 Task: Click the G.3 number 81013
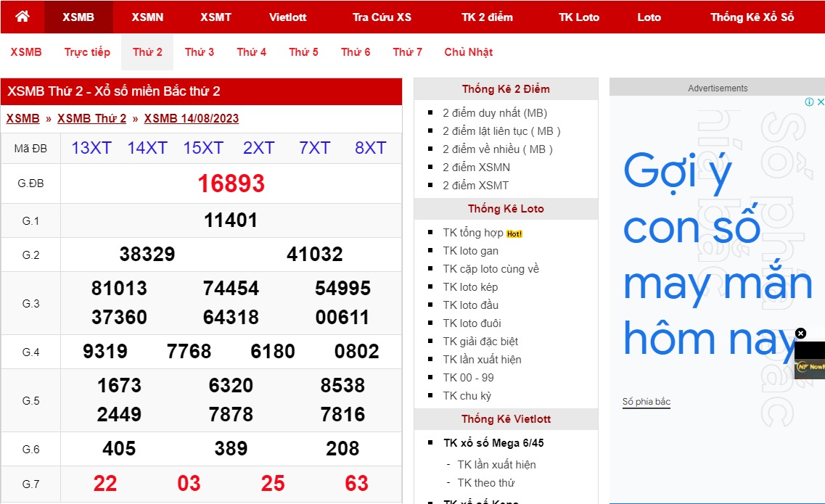[119, 289]
